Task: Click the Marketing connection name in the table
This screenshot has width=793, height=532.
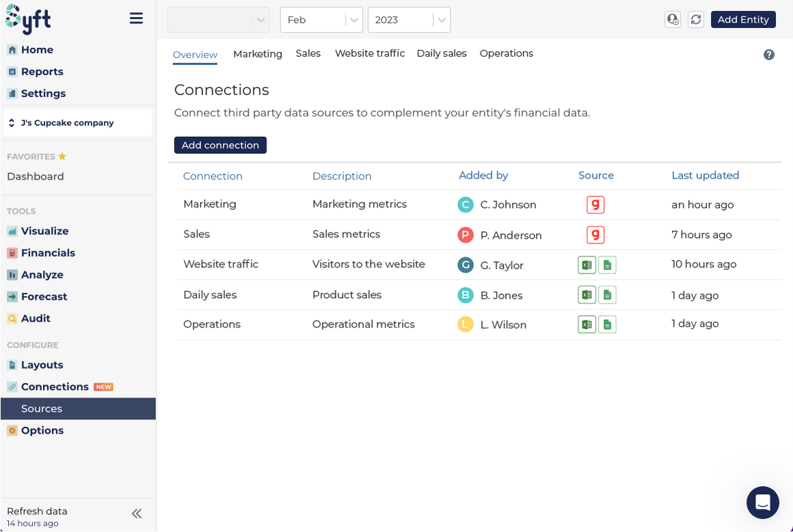Action: coord(210,204)
